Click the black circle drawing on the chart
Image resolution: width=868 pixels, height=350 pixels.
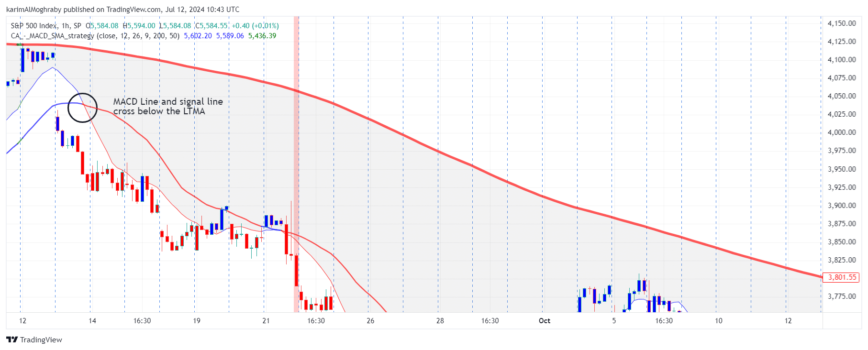82,108
